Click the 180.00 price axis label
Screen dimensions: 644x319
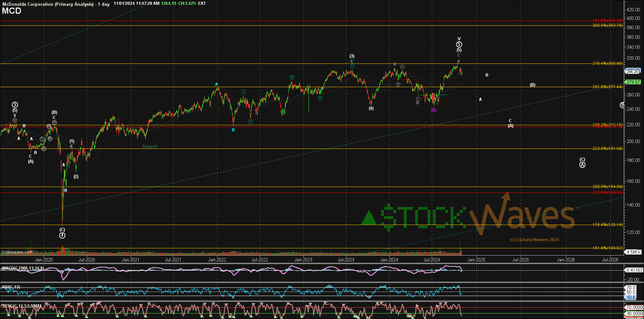click(633, 160)
